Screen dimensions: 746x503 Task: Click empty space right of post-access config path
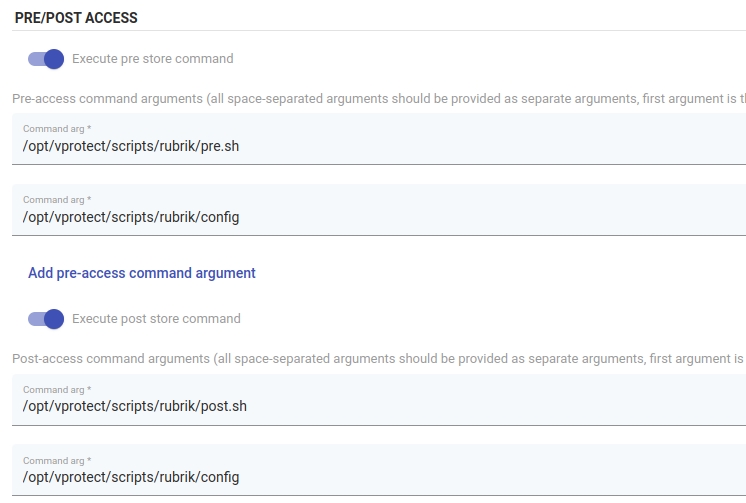tap(500, 477)
